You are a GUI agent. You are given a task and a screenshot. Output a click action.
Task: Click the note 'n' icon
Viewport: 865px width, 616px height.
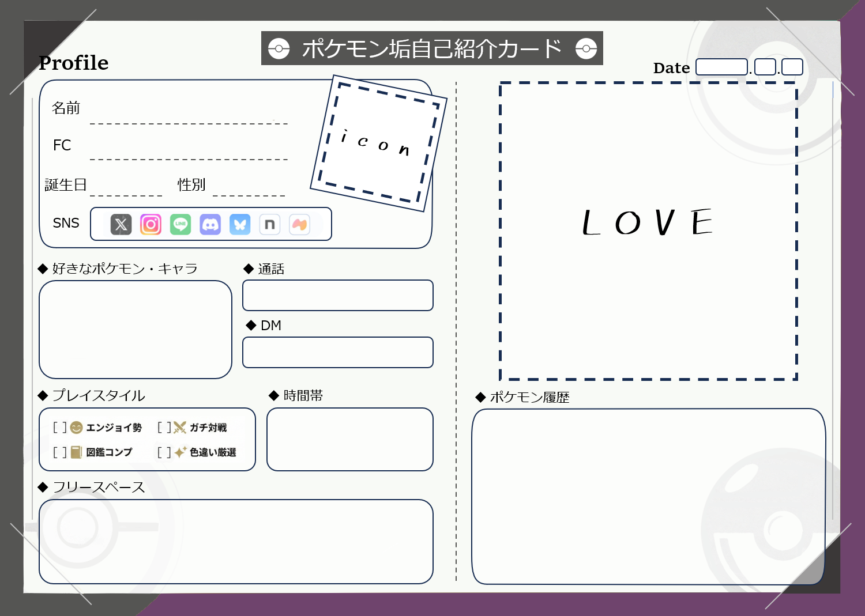click(x=269, y=224)
